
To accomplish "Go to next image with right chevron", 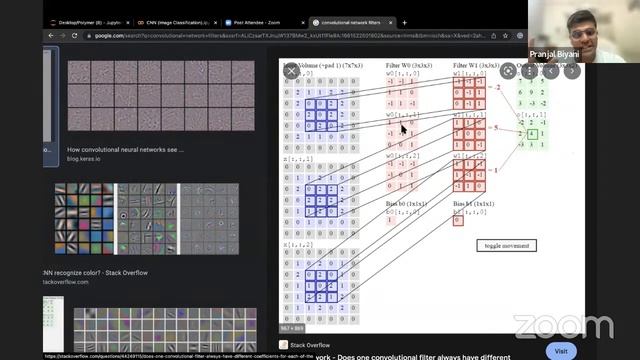I will (x=572, y=71).
